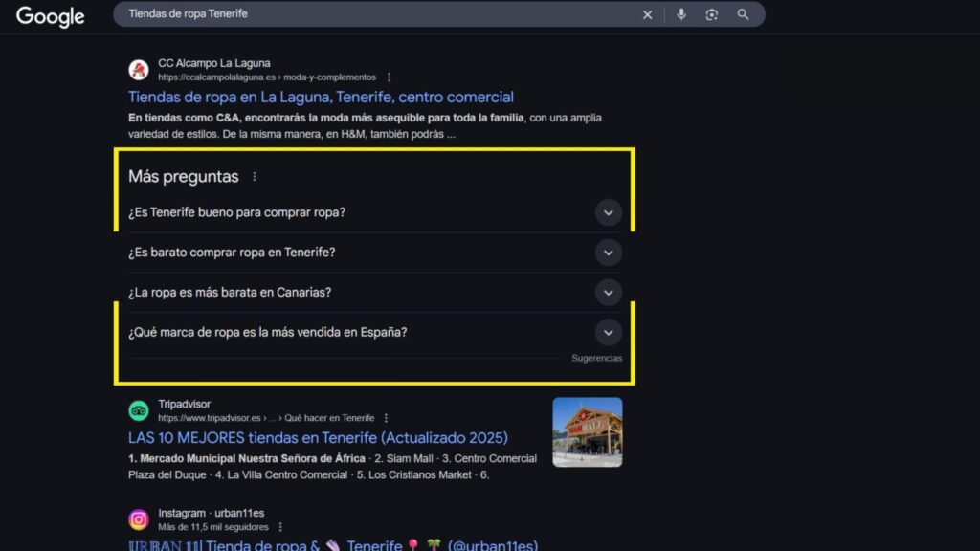Open the URBAN 11 Tienda de ropa result
980x551 pixels.
[333, 544]
